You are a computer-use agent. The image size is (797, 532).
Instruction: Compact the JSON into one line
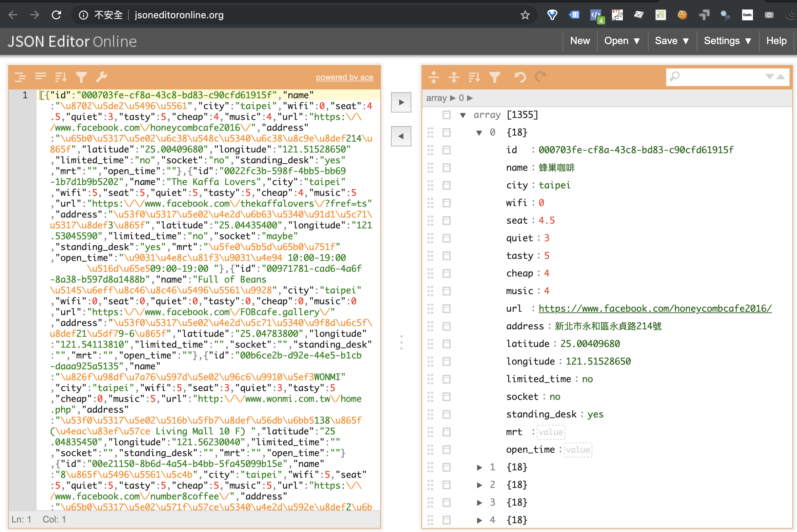pyautogui.click(x=40, y=77)
